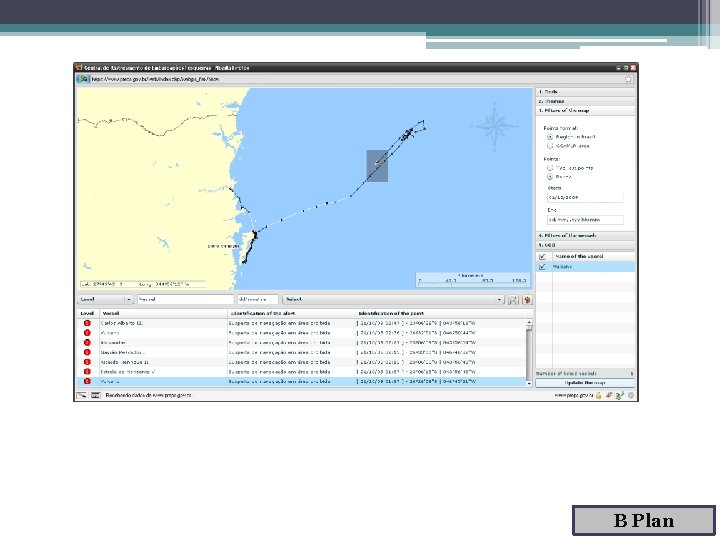
Task: Click the map distance scale bar
Action: pos(472,280)
